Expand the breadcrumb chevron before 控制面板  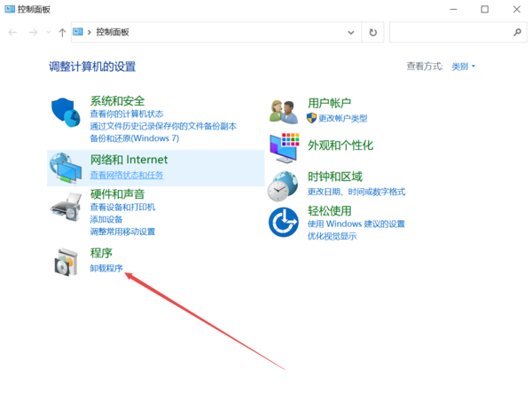click(x=90, y=32)
